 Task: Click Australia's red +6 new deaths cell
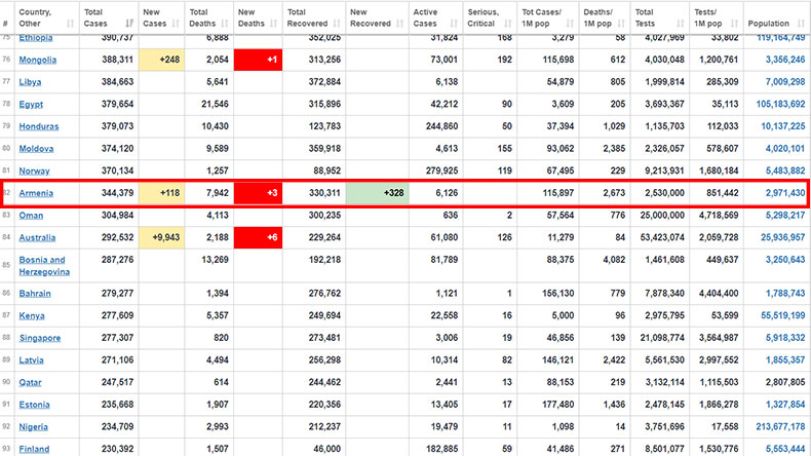[x=258, y=237]
